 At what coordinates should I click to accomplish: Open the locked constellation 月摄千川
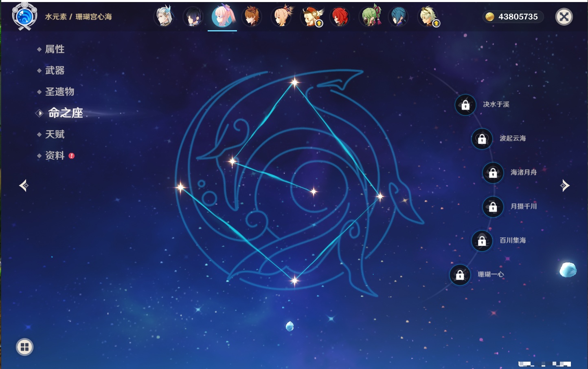pyautogui.click(x=493, y=207)
